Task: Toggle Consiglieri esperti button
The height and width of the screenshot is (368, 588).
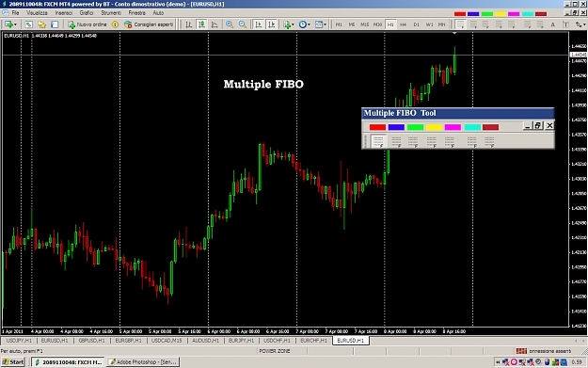Action: click(149, 24)
